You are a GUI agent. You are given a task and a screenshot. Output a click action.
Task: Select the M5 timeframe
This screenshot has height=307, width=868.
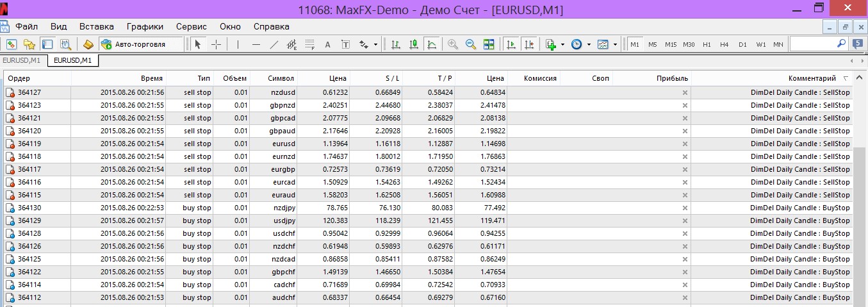coord(652,44)
